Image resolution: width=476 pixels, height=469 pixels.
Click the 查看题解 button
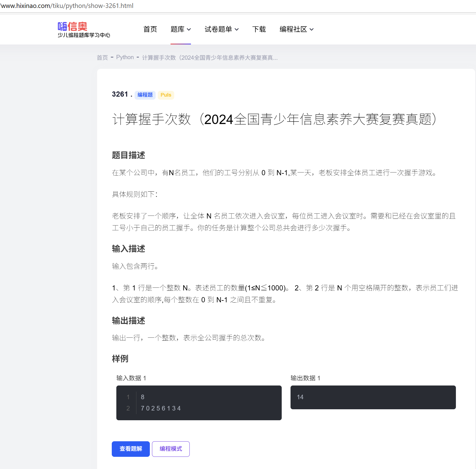click(131, 449)
